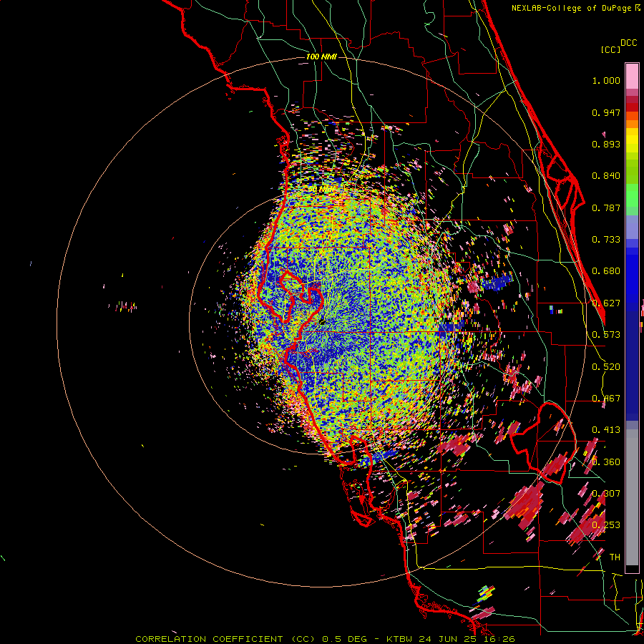Screen dimensions: 644x644
Task: Select the 0.413 scale value
Action: (606, 430)
